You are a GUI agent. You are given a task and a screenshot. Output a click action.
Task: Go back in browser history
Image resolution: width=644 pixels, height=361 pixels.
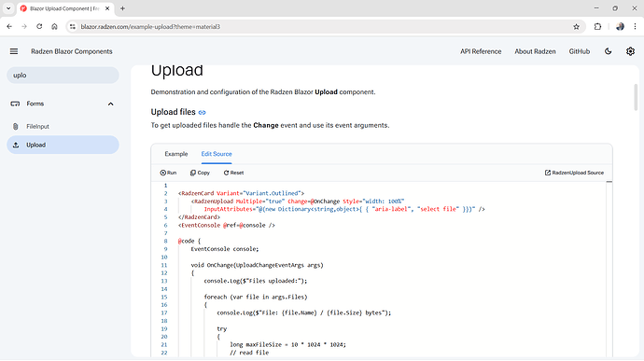point(9,27)
